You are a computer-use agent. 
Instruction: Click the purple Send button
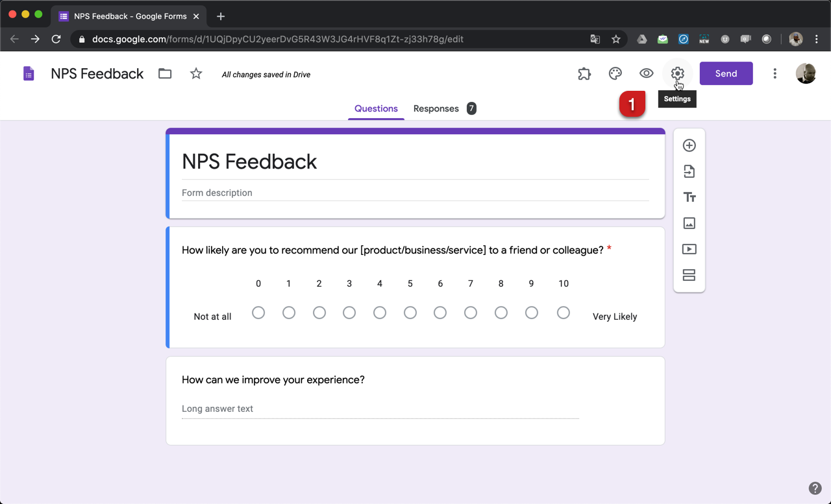(x=726, y=73)
